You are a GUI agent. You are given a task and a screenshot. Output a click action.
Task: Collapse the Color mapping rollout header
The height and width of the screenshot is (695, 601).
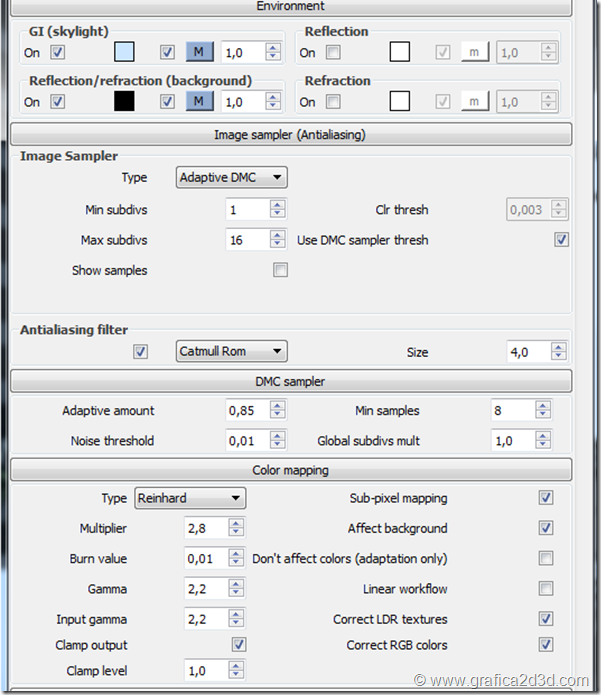(290, 470)
